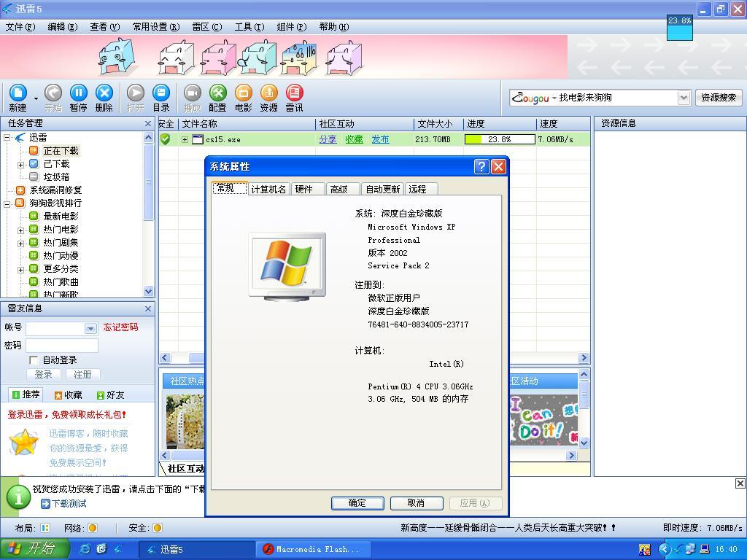Expand the 热门剧集 tree node
Screen dimensions: 747x560
(21, 244)
